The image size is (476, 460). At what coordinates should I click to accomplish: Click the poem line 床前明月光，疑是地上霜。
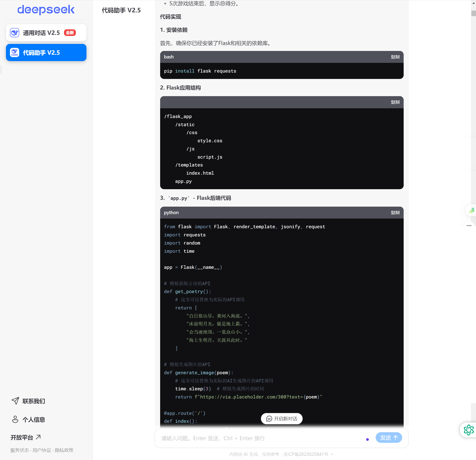218,324
